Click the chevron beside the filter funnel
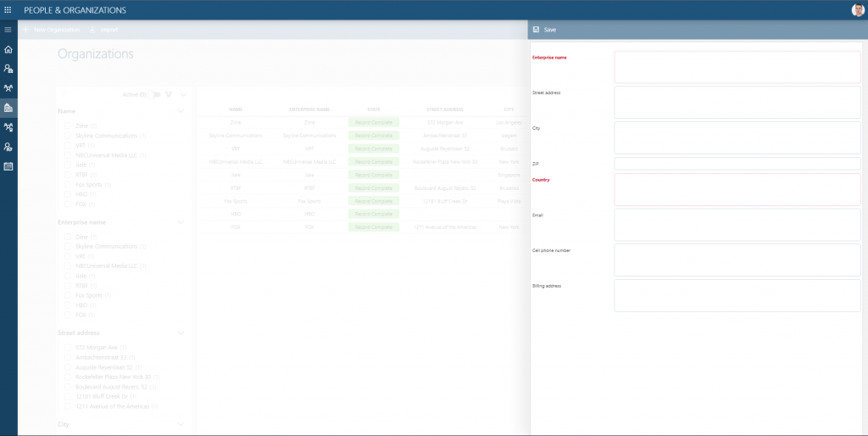This screenshot has height=436, width=868. click(183, 95)
